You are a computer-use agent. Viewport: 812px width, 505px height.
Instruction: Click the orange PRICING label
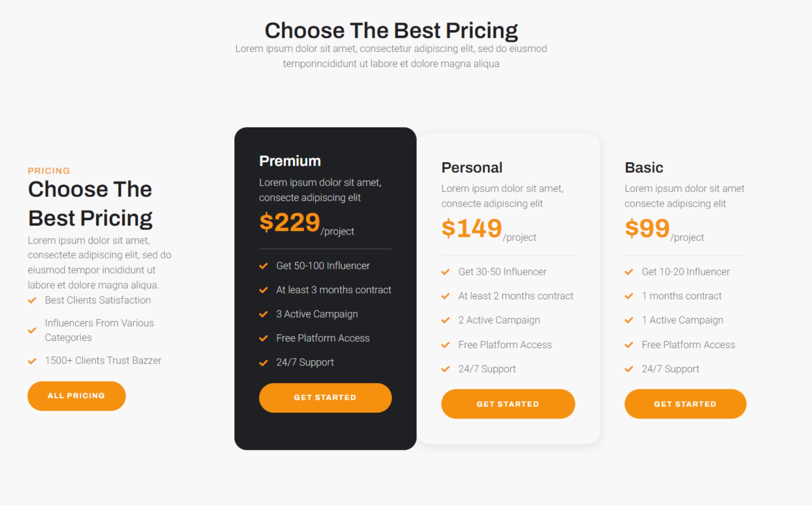[49, 171]
